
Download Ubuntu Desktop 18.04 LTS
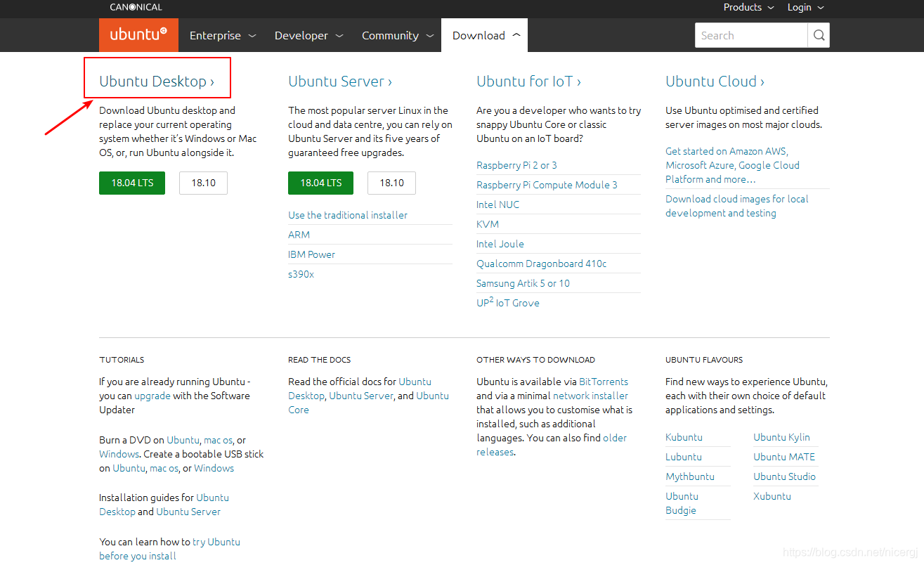132,183
